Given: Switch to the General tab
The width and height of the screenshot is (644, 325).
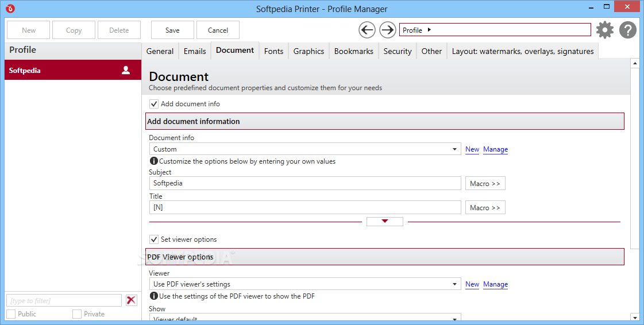Looking at the screenshot, I should [x=160, y=51].
